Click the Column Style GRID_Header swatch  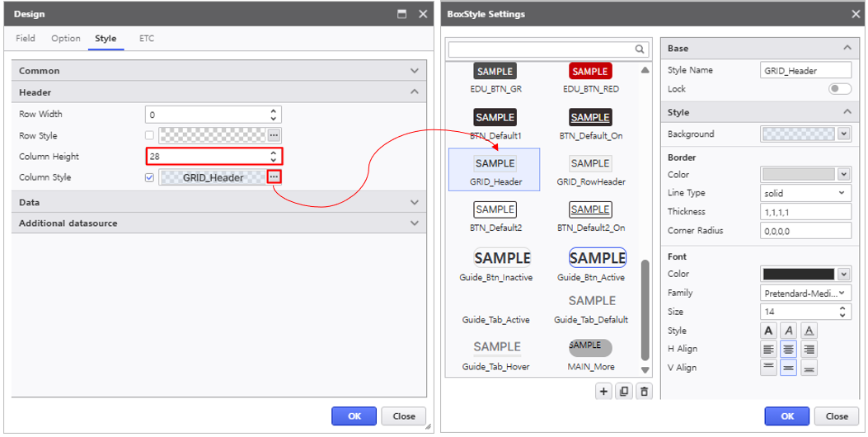pos(213,178)
